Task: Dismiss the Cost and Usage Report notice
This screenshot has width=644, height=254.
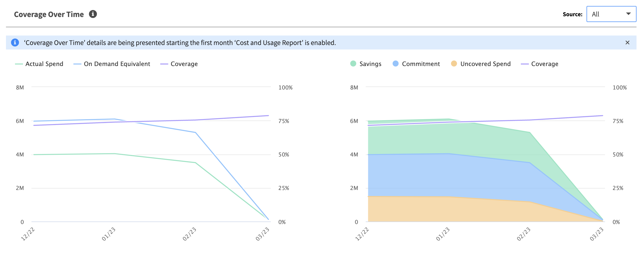Action: (x=627, y=42)
